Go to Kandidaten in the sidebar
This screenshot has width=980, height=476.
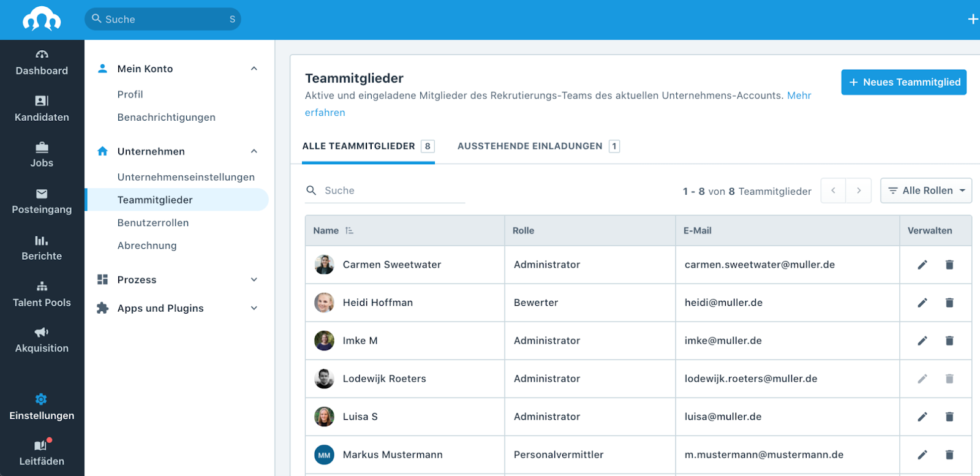click(42, 109)
